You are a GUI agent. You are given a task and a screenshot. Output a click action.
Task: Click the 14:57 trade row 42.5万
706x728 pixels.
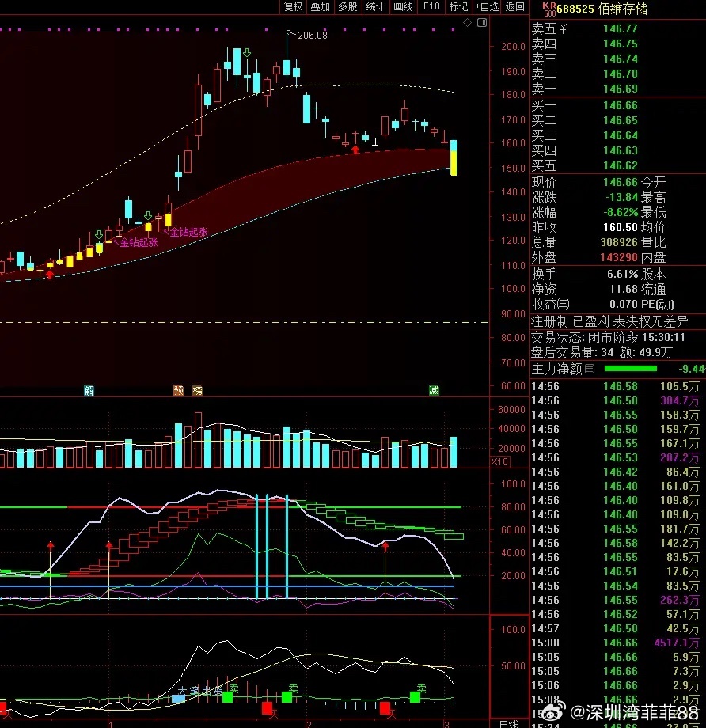click(616, 628)
